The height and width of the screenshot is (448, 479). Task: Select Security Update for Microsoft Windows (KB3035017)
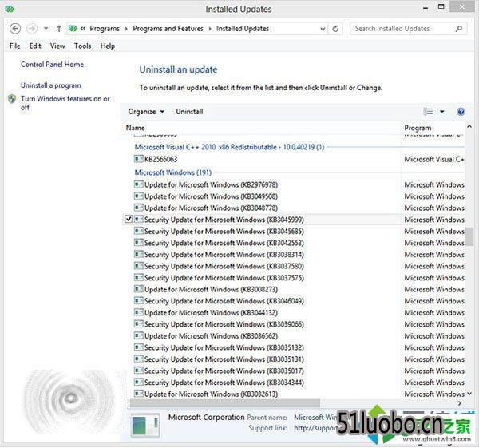click(224, 371)
